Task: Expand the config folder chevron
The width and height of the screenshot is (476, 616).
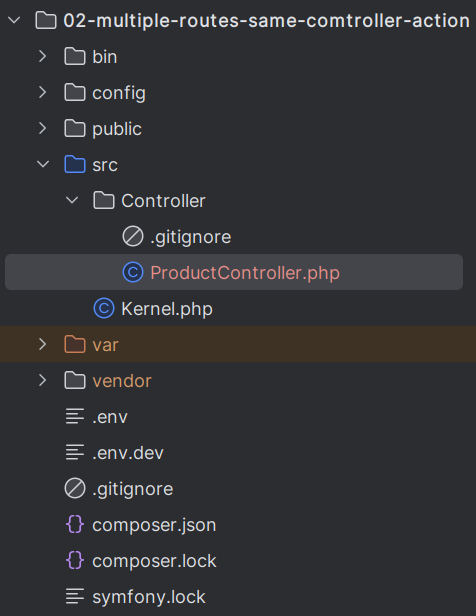Action: (x=43, y=92)
